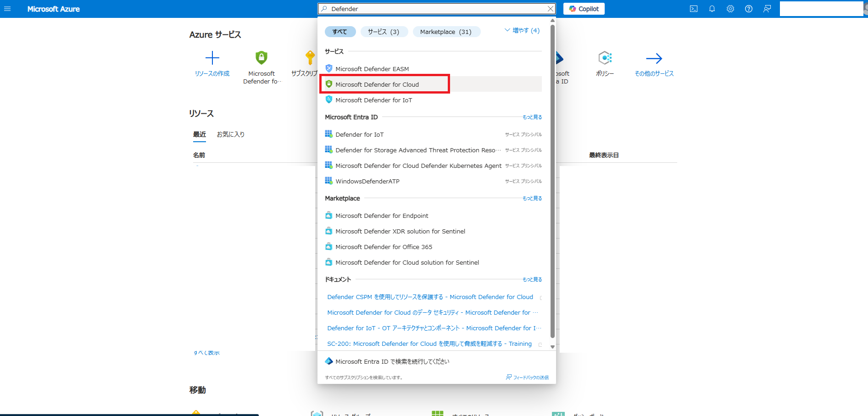Image resolution: width=868 pixels, height=416 pixels.
Task: Open Defender Kubernetes Agent service principal
Action: click(x=433, y=166)
